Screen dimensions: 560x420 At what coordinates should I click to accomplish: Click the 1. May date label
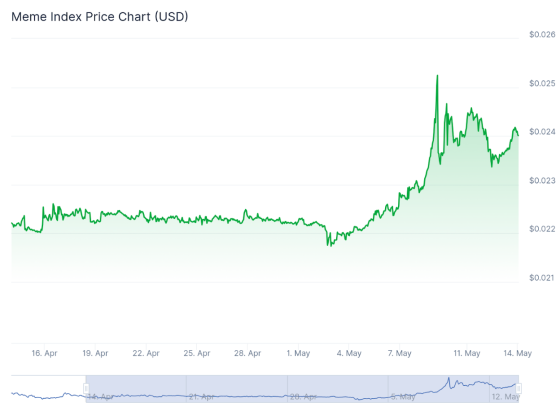click(298, 353)
